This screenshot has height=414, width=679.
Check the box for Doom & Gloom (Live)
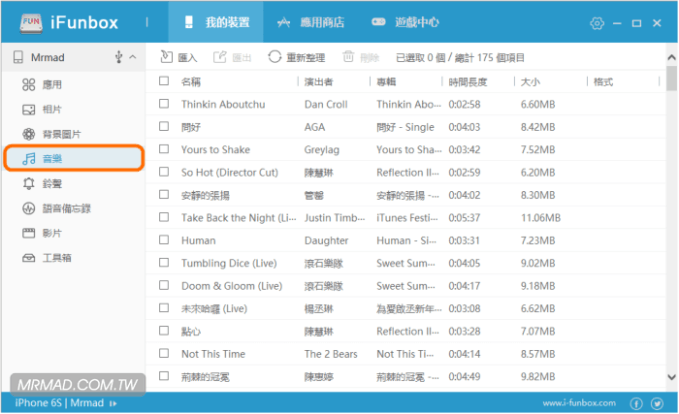coord(164,285)
